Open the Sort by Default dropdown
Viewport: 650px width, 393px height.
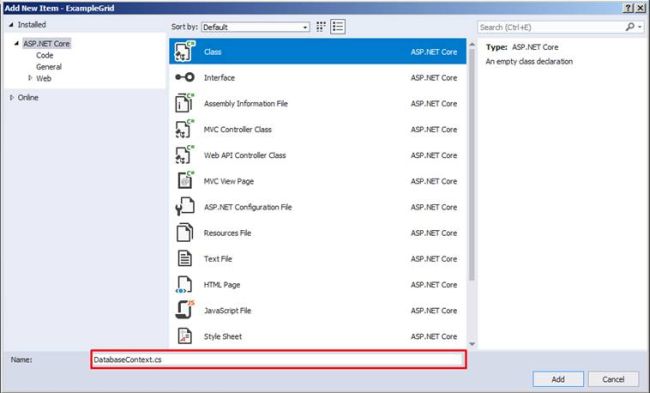coord(255,27)
